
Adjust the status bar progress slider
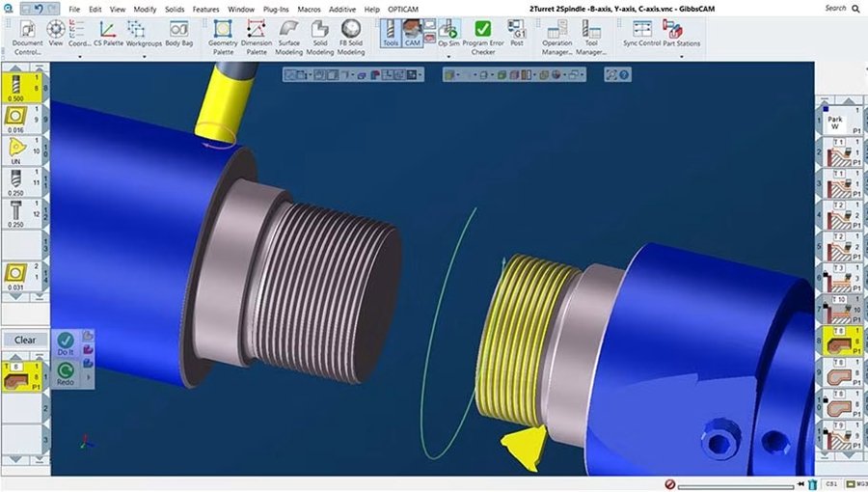736,487
